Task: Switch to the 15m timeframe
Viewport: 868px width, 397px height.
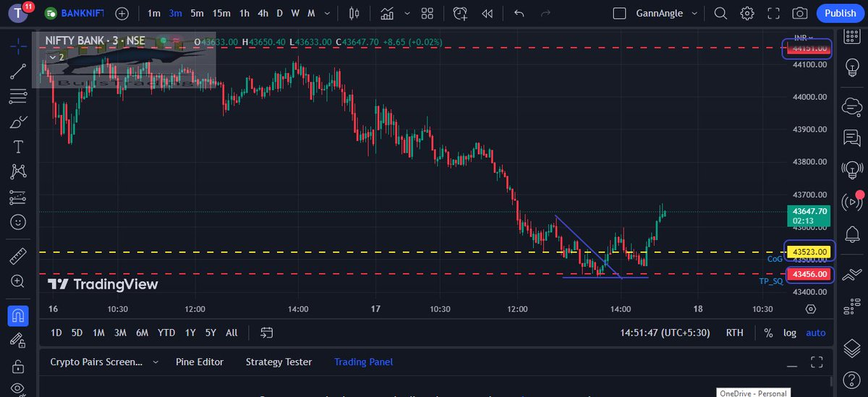Action: tap(221, 13)
